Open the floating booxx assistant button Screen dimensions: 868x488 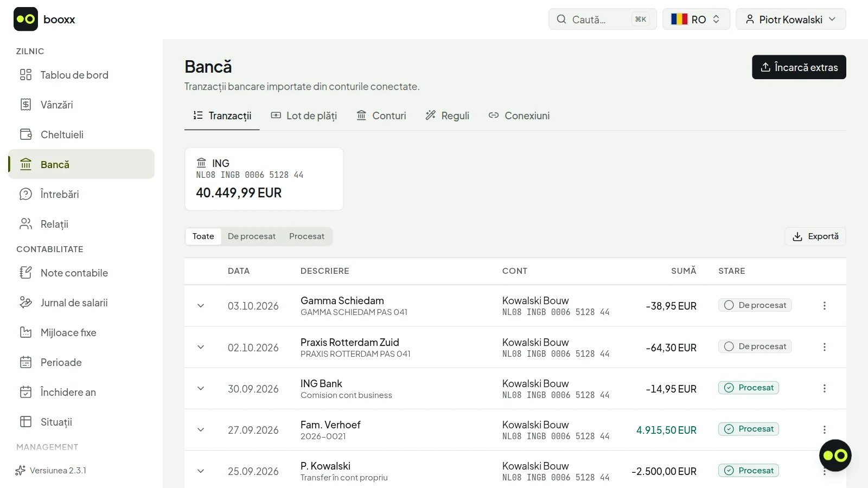click(835, 455)
